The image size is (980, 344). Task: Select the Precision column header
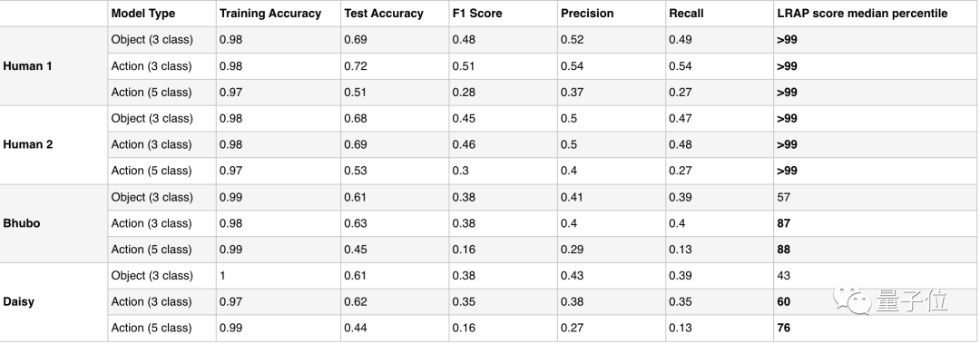tap(587, 13)
